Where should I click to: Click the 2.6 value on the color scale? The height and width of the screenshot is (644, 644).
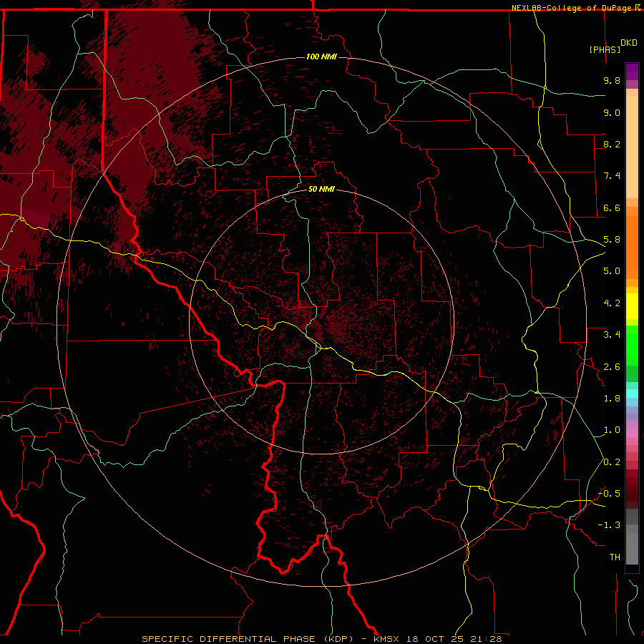[612, 367]
